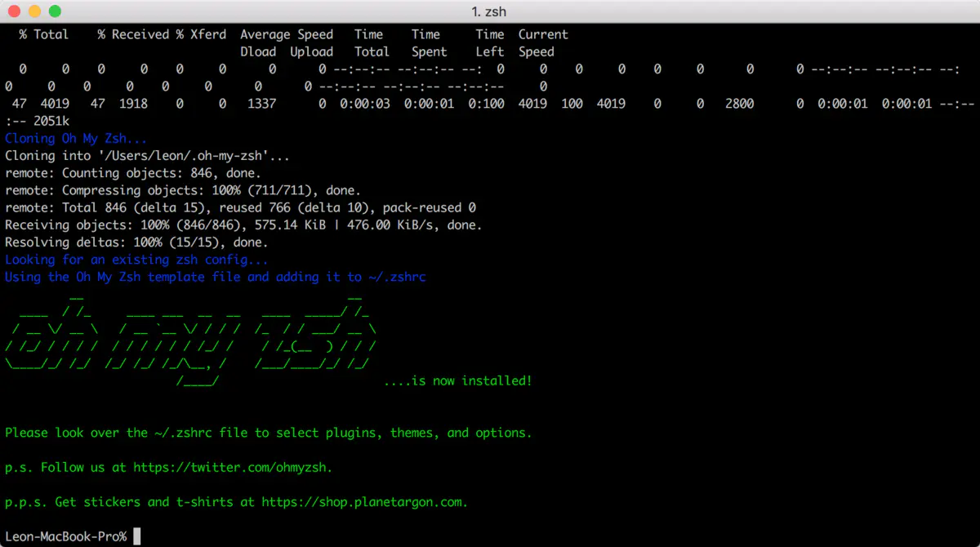The width and height of the screenshot is (980, 547).
Task: Click the "Cloning into '/Users/leon/.oh-my-zsh'..." line
Action: (147, 156)
